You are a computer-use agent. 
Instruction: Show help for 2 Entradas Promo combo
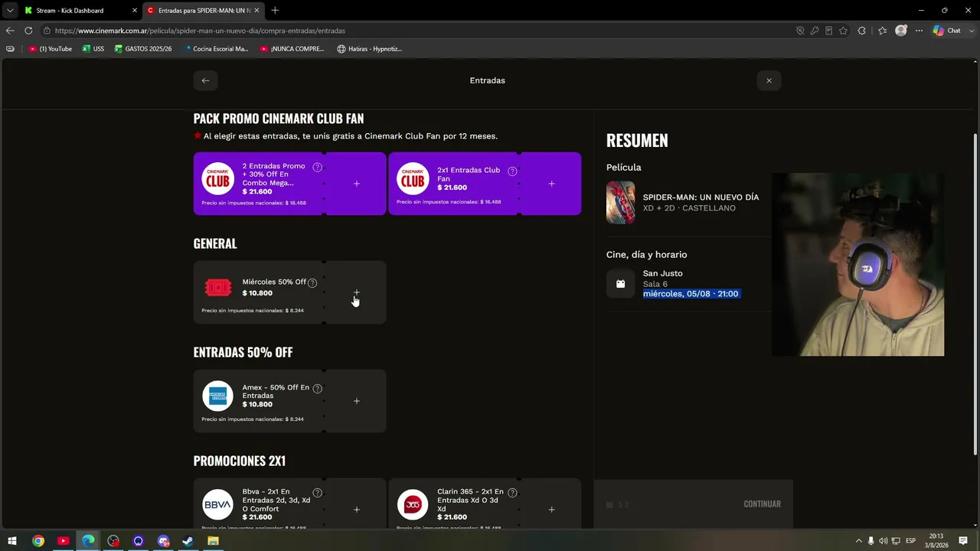pyautogui.click(x=317, y=168)
